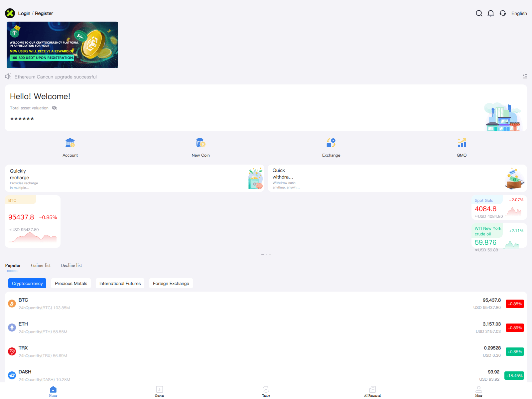Show the hidden total asset valuation
This screenshot has width=532, height=399.
tap(54, 108)
